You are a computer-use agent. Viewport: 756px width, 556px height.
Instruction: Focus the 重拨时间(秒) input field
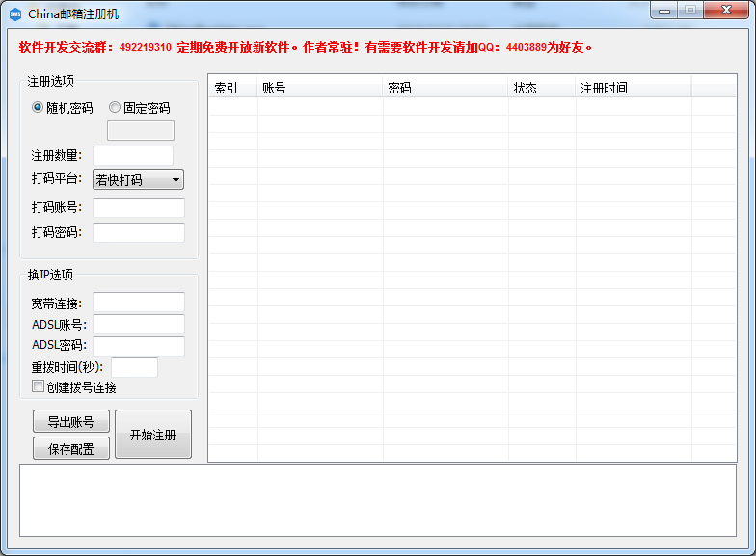(135, 368)
